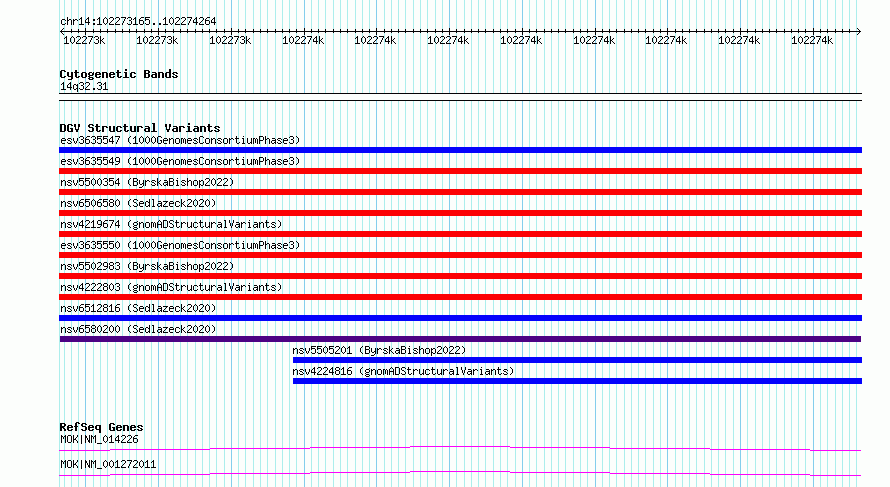Select the blue bar below nsv4224816
This screenshot has width=890, height=487.
577,381
